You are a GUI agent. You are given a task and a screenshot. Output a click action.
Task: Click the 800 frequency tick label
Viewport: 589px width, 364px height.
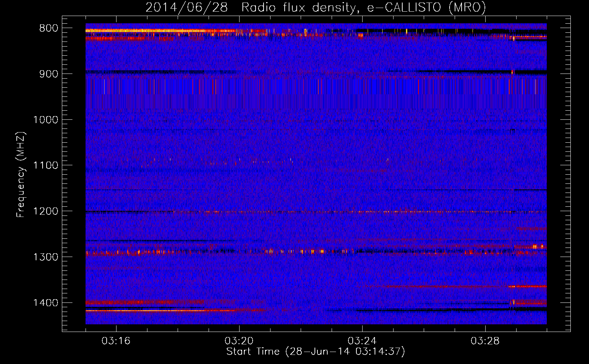(49, 28)
